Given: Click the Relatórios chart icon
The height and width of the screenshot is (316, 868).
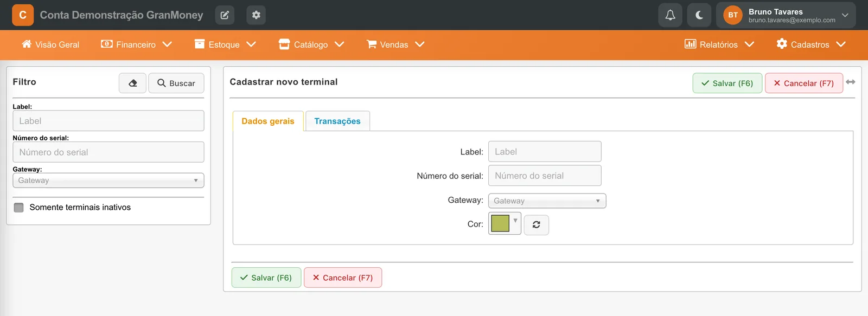Looking at the screenshot, I should (x=690, y=44).
